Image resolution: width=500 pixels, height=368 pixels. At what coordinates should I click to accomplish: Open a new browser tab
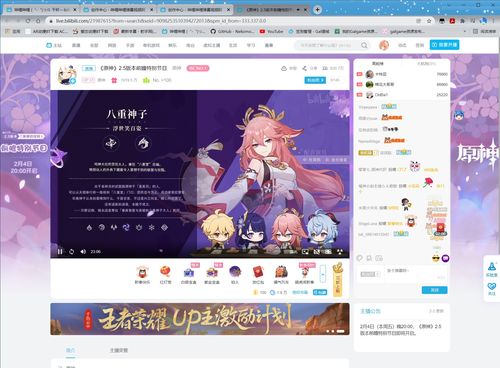click(318, 10)
